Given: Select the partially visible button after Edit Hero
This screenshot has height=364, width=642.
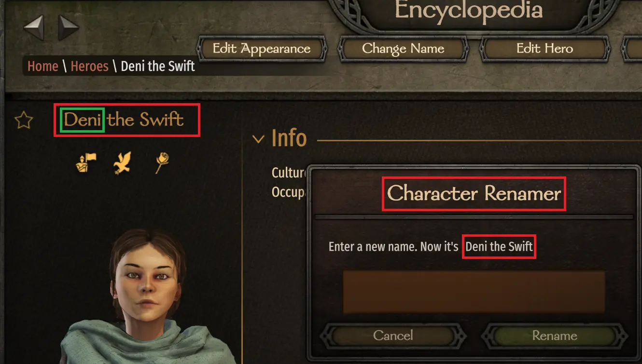Looking at the screenshot, I should tap(631, 49).
